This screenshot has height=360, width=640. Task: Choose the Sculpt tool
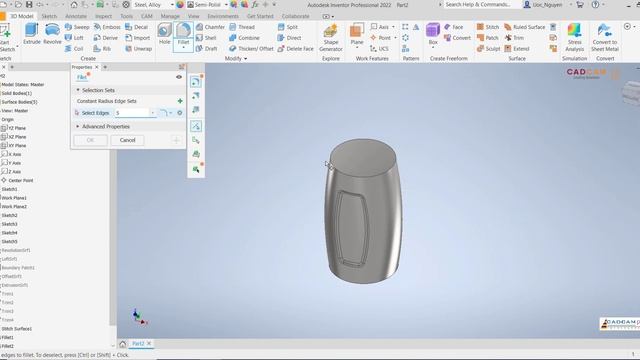[x=489, y=49]
